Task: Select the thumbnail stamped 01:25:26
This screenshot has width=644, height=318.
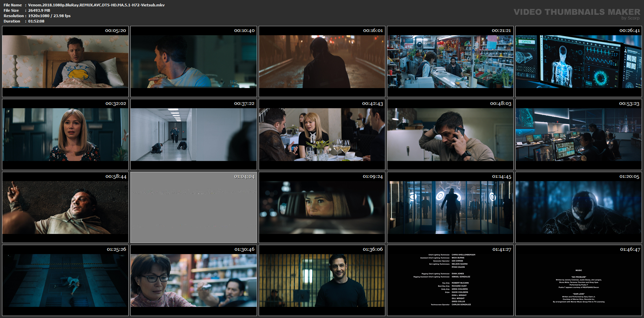Action: pos(65,280)
